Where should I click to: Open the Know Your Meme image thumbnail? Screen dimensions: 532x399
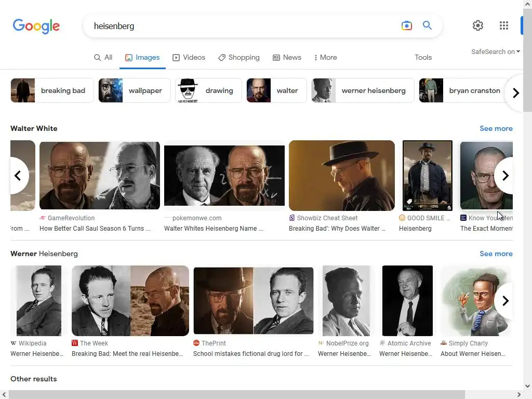(486, 176)
